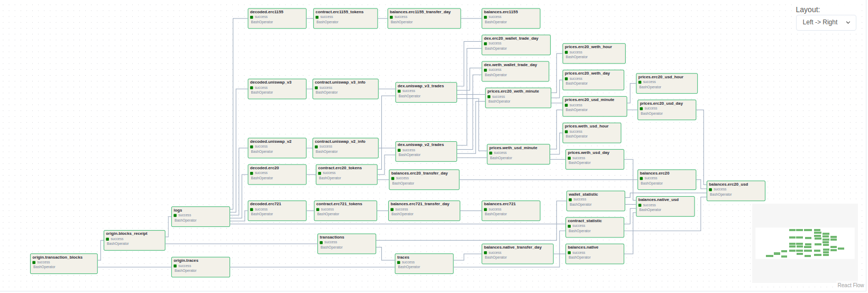The height and width of the screenshot is (293, 868).
Task: Open the dex.uniswap_v2_trades task node
Action: click(426, 151)
